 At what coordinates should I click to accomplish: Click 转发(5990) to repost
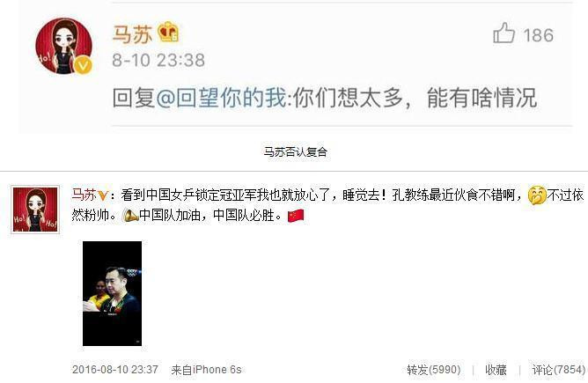point(433,370)
